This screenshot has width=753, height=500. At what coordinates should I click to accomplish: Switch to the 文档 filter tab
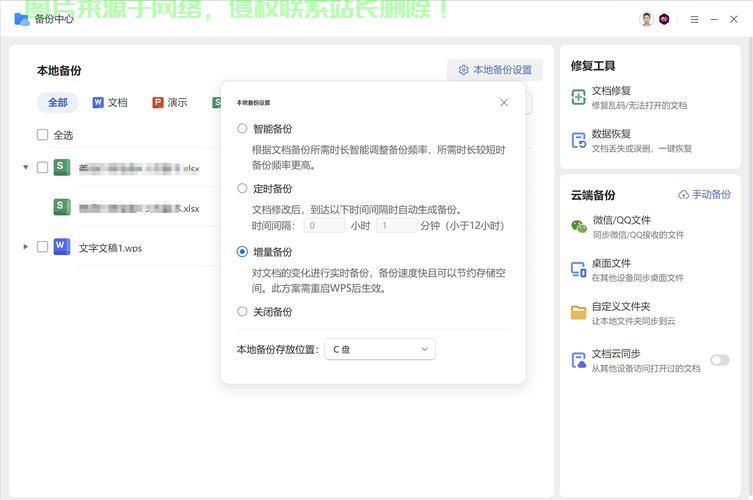coord(110,102)
